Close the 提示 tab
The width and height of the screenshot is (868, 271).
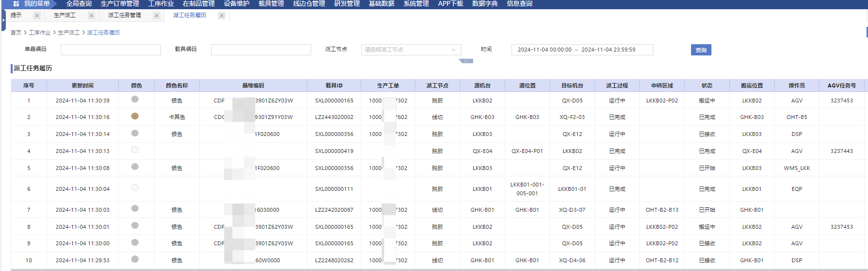pos(37,16)
